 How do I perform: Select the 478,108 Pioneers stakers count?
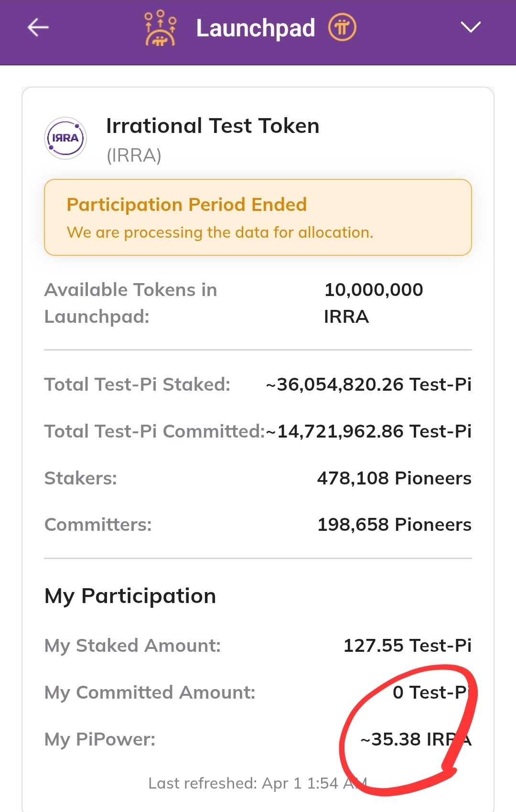click(x=394, y=478)
